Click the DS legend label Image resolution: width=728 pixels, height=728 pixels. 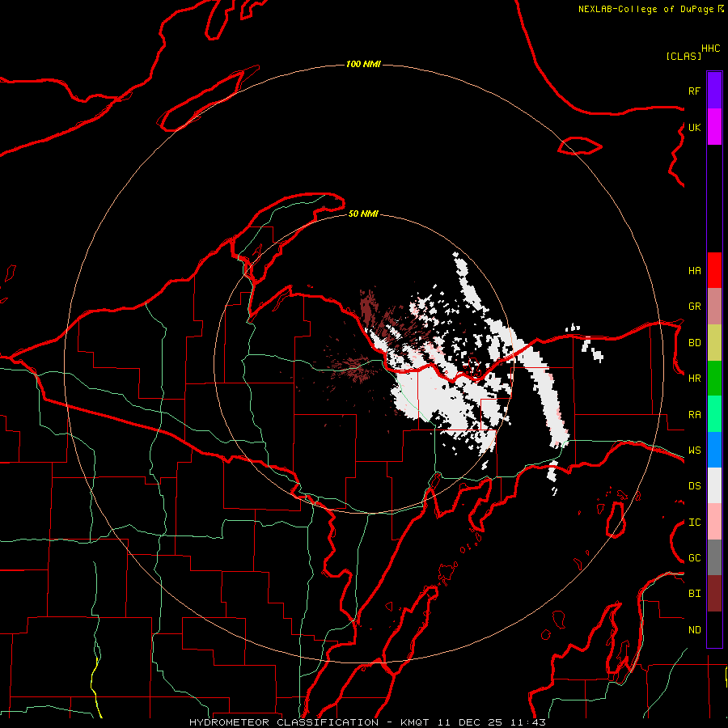coord(694,486)
